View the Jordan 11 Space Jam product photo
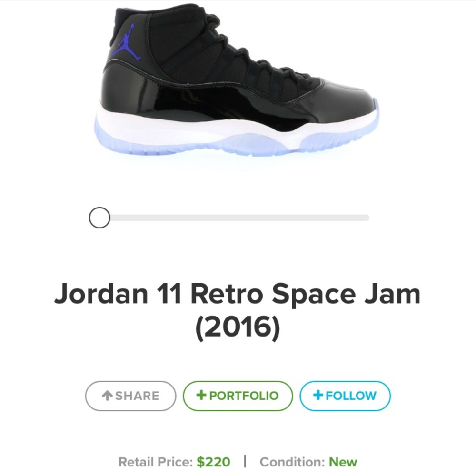Image resolution: width=476 pixels, height=476 pixels. (238, 81)
